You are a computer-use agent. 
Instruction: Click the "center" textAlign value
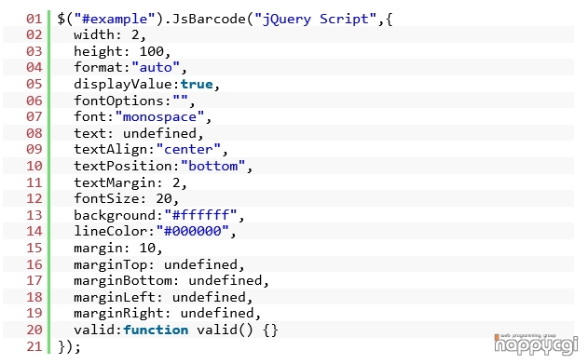point(188,150)
